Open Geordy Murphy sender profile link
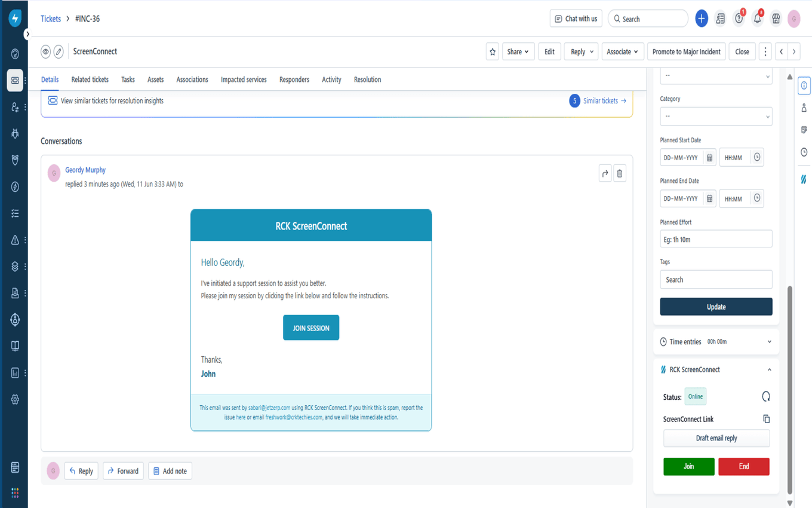Image resolution: width=812 pixels, height=508 pixels. (x=85, y=170)
